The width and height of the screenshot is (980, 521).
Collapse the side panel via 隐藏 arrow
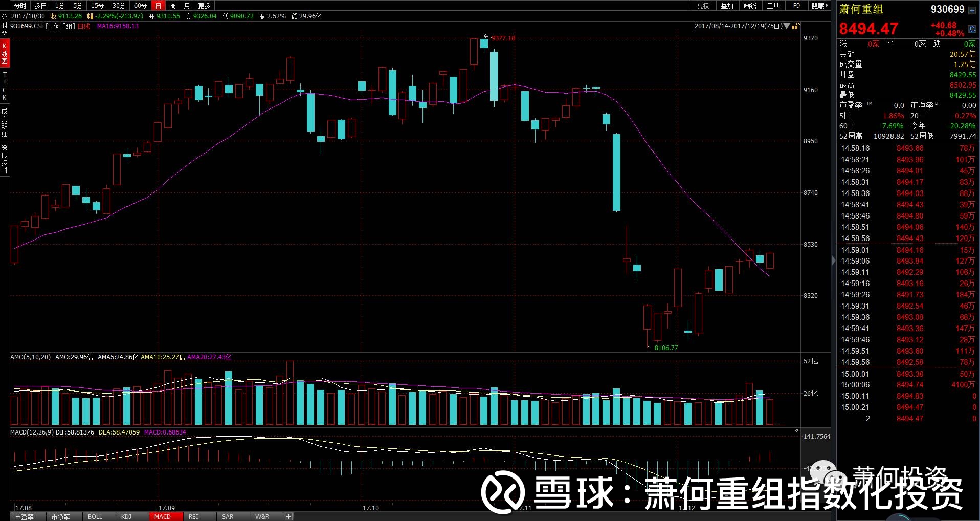coord(819,6)
